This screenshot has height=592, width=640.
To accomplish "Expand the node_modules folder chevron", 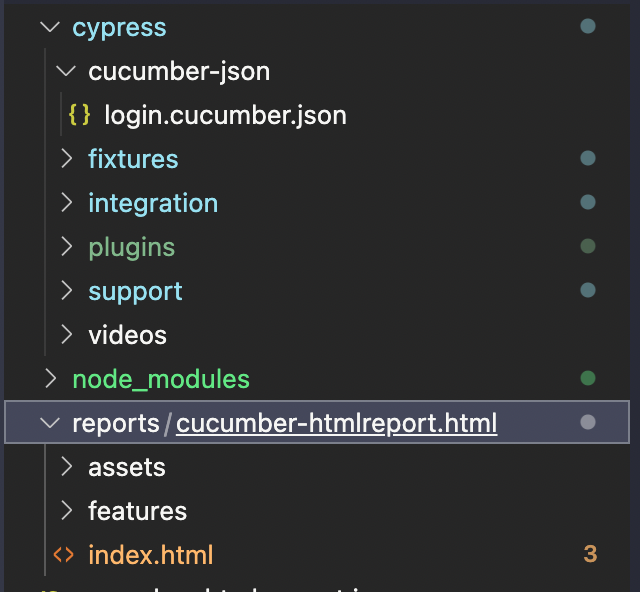I will pyautogui.click(x=51, y=378).
